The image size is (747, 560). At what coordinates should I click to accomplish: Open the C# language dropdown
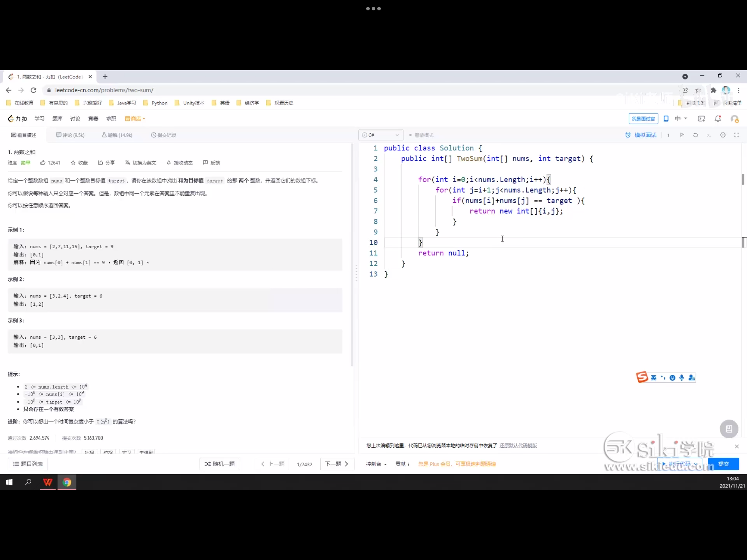pos(380,135)
